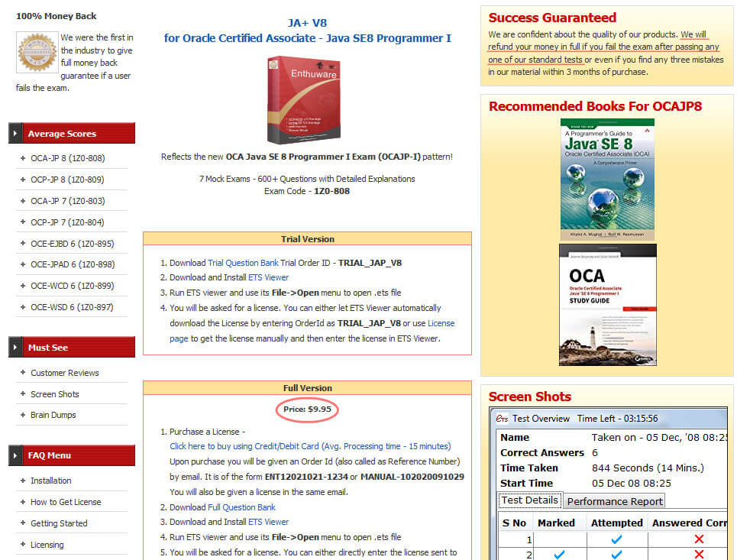Click the S No column header
This screenshot has height=560, width=737.
514,523
